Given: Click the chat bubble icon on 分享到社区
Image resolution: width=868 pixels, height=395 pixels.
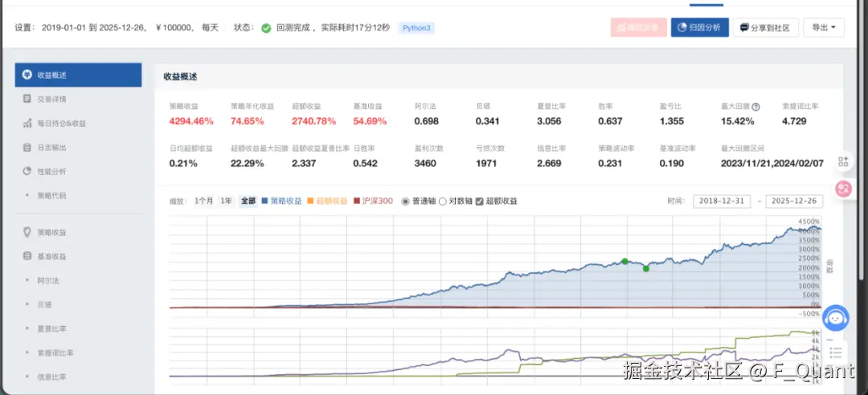Looking at the screenshot, I should click(744, 27).
